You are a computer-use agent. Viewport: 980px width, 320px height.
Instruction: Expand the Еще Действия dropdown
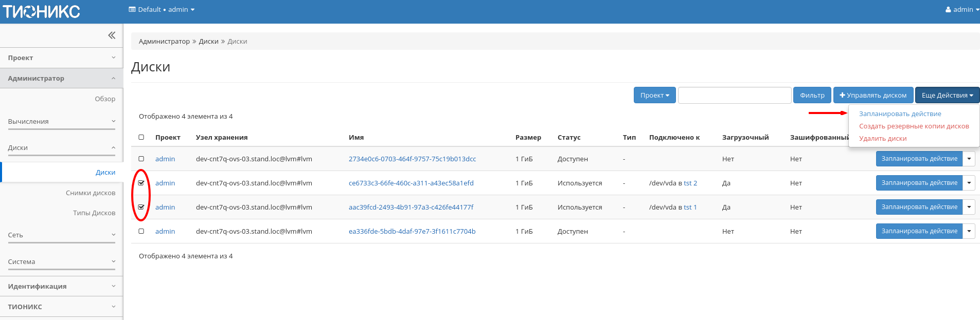click(947, 96)
